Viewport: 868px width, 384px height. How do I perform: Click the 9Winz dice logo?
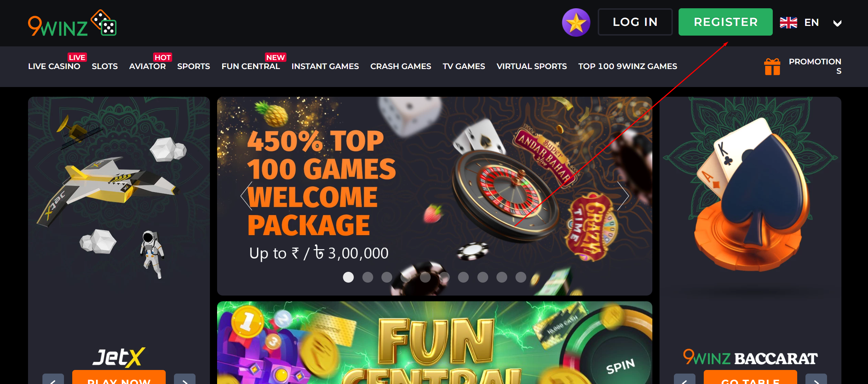click(x=72, y=23)
